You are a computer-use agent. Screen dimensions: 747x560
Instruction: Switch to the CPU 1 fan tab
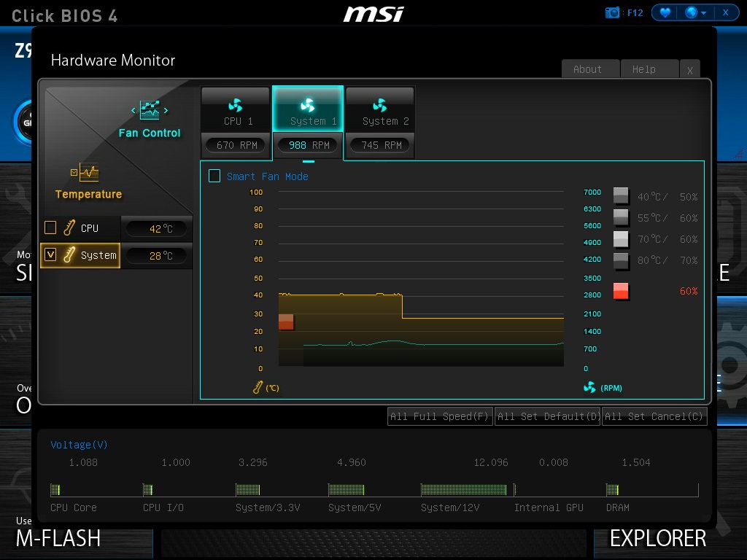(x=236, y=110)
